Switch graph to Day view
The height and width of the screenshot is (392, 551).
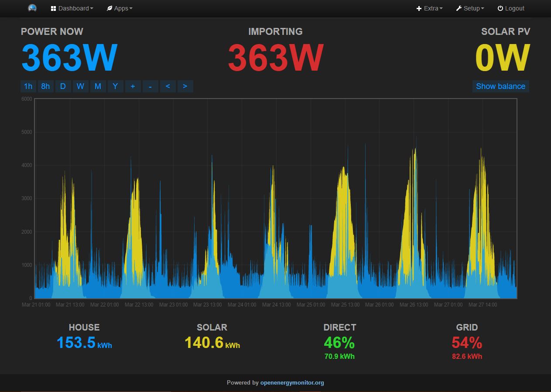click(x=63, y=86)
